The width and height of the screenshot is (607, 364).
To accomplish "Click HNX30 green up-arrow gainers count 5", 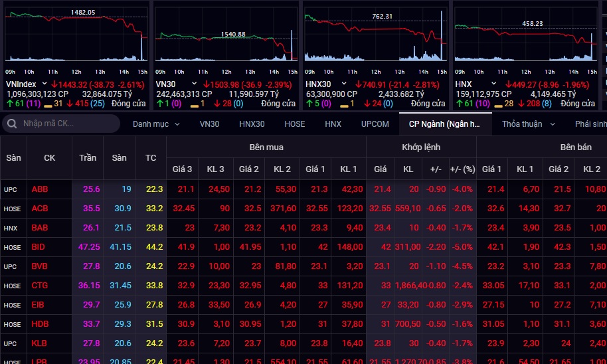I will [x=313, y=104].
